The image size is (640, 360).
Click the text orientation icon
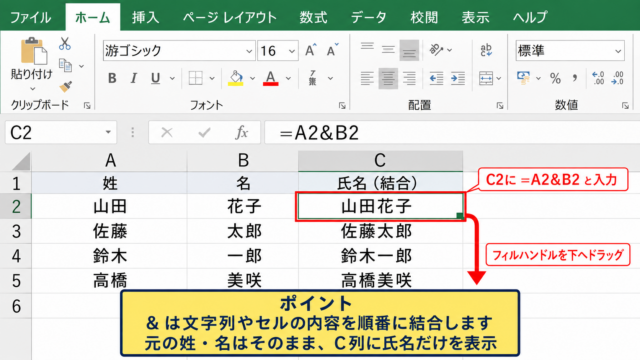coord(436,50)
